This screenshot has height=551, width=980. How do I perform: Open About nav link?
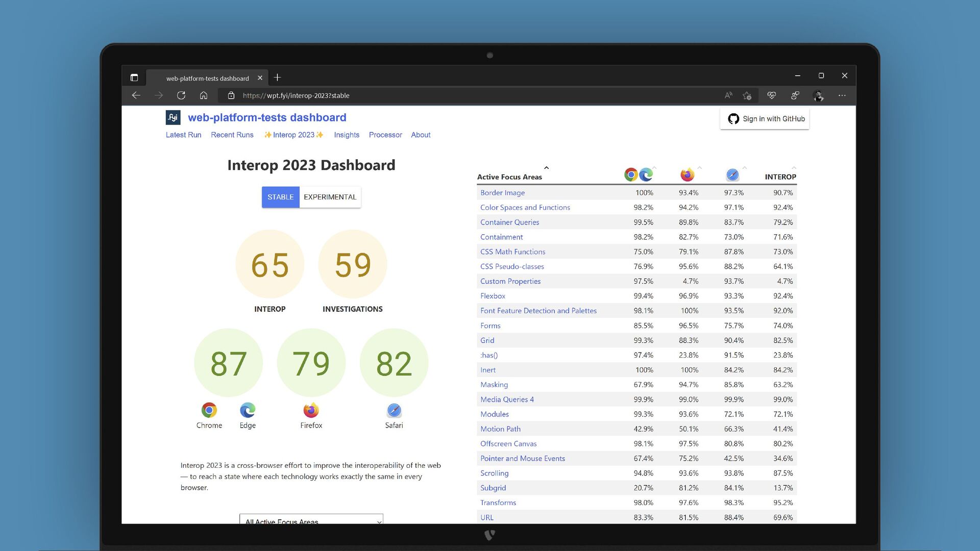point(421,135)
